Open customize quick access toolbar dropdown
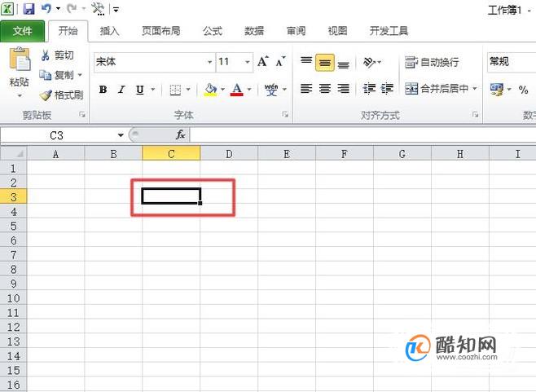536x392 pixels. tap(116, 9)
